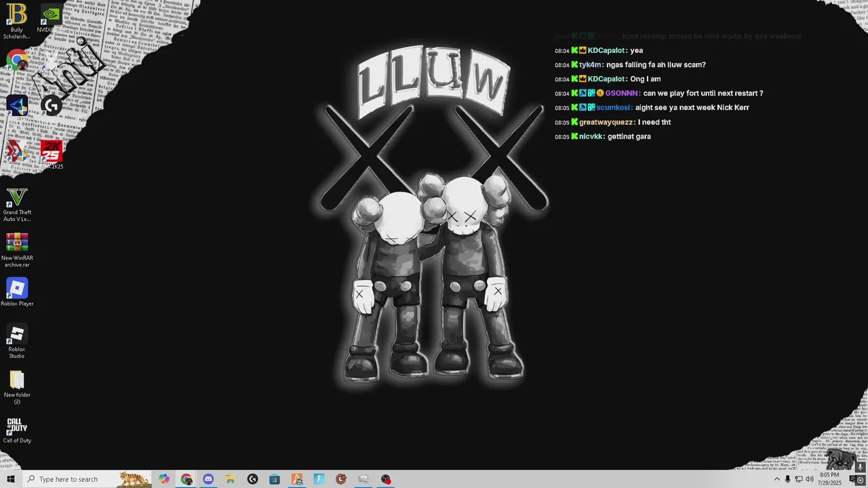Image resolution: width=868 pixels, height=488 pixels.
Task: Switch to Chrome in the taskbar
Action: (186, 479)
